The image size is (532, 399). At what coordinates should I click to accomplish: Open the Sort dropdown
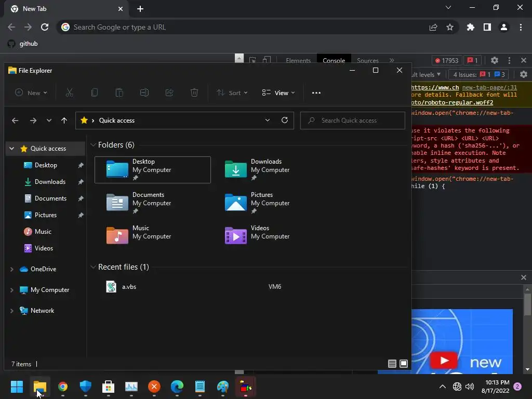(232, 92)
